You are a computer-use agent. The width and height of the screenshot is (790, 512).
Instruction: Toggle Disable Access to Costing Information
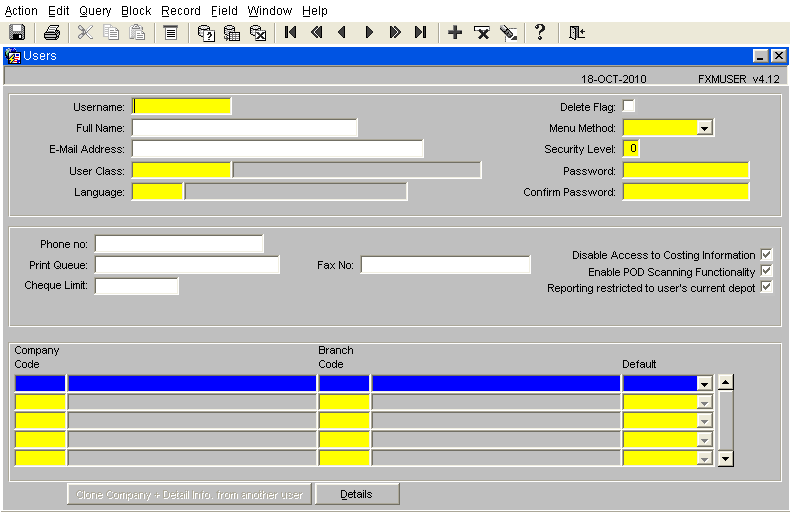pyautogui.click(x=766, y=254)
